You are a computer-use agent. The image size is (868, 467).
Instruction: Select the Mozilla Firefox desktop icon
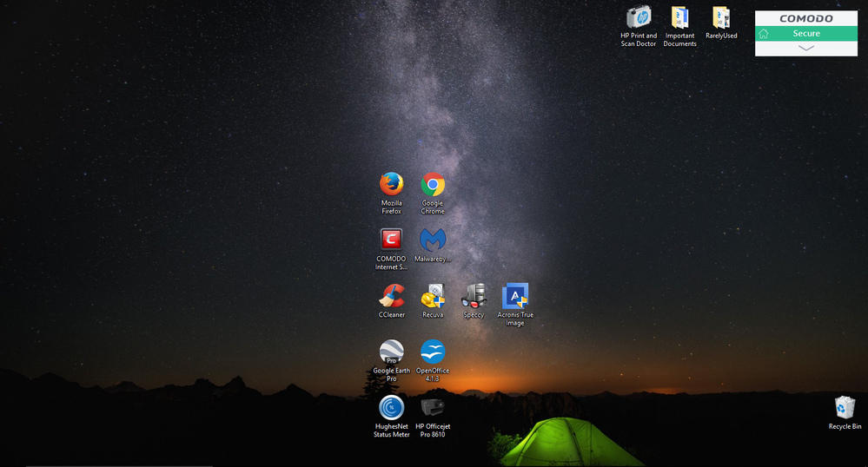point(391,185)
